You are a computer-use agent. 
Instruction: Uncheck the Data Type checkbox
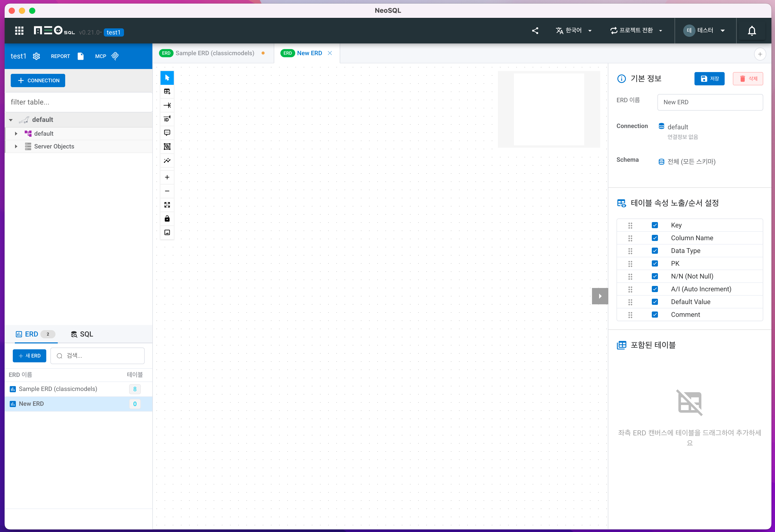(x=655, y=251)
